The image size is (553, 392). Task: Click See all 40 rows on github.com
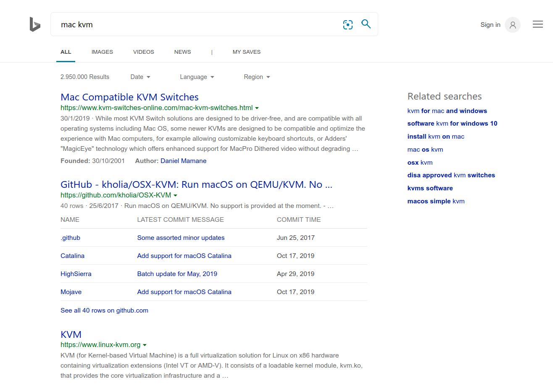(104, 310)
